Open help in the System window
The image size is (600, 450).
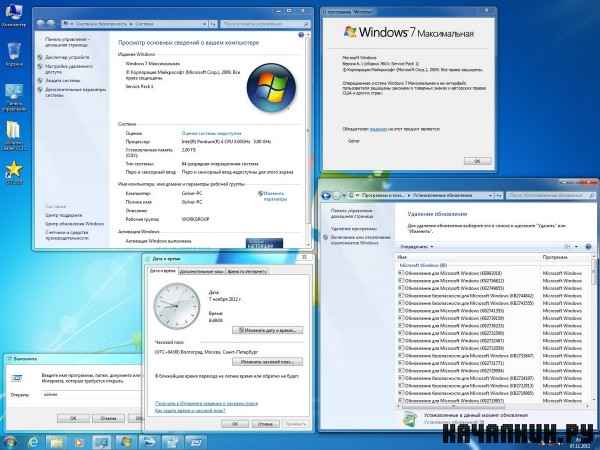[x=301, y=35]
